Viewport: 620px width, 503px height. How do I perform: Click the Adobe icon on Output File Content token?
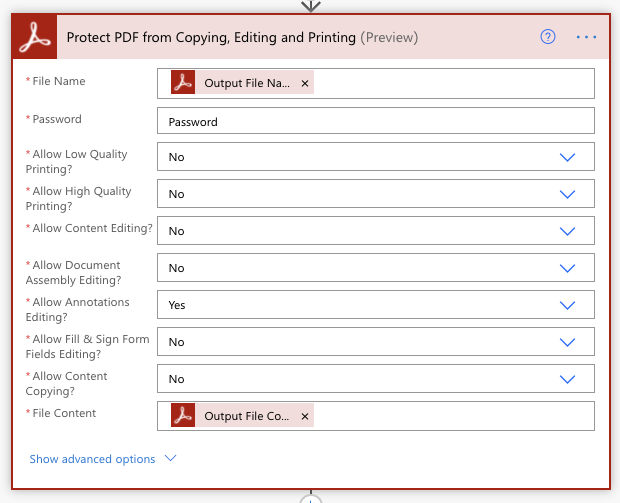tap(183, 416)
